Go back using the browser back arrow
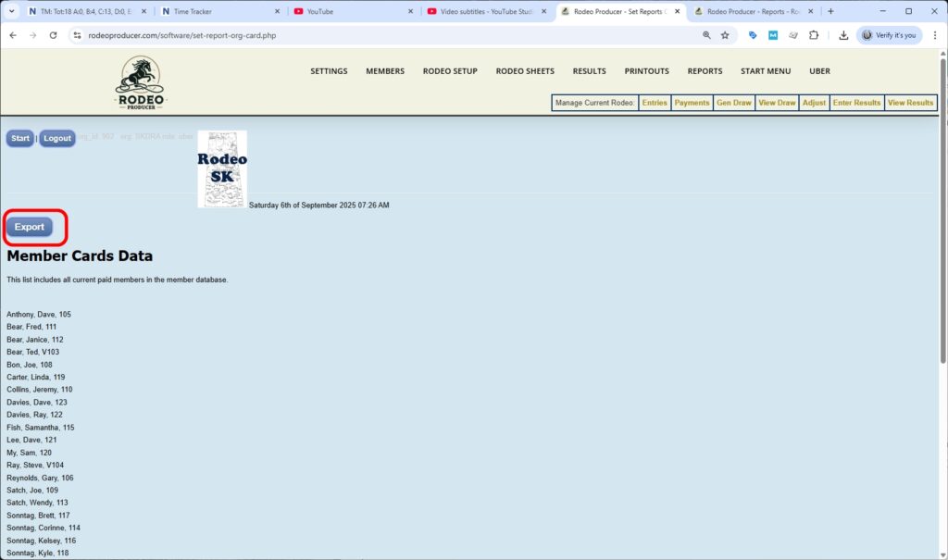This screenshot has height=560, width=948. click(13, 35)
